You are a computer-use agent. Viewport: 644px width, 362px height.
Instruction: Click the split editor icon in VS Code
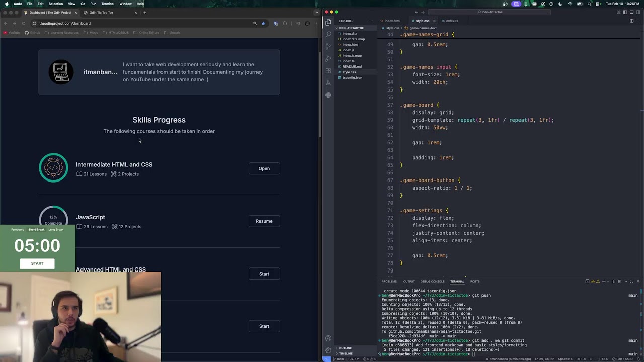pyautogui.click(x=631, y=21)
